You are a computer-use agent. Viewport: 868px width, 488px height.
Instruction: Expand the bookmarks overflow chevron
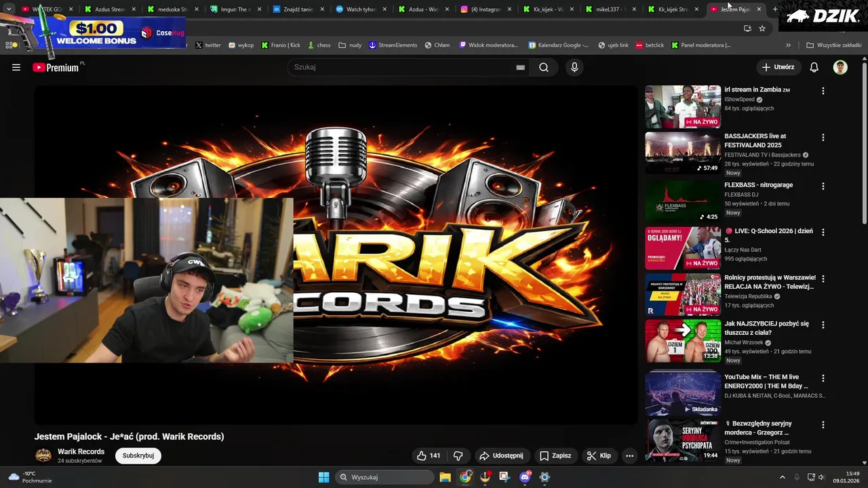(x=788, y=45)
